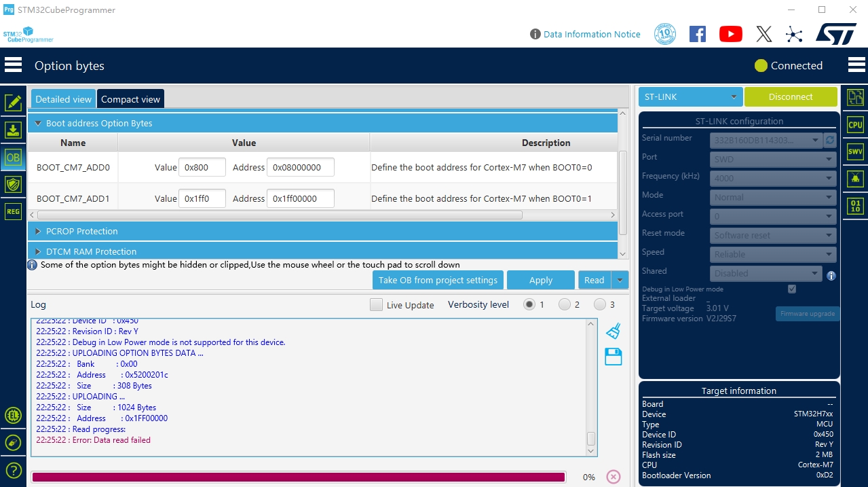This screenshot has height=487, width=868.
Task: Click the Read button
Action: click(594, 280)
